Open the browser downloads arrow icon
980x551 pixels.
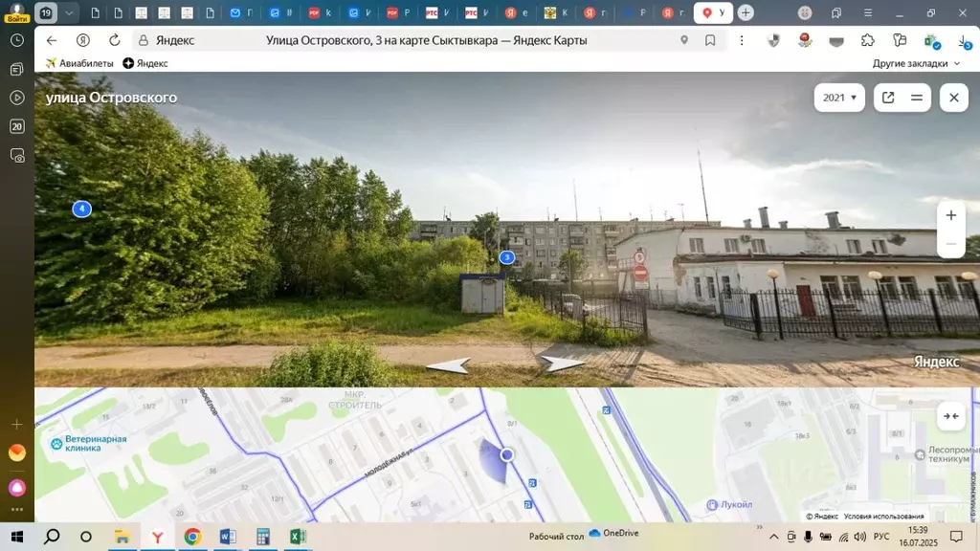pos(965,42)
